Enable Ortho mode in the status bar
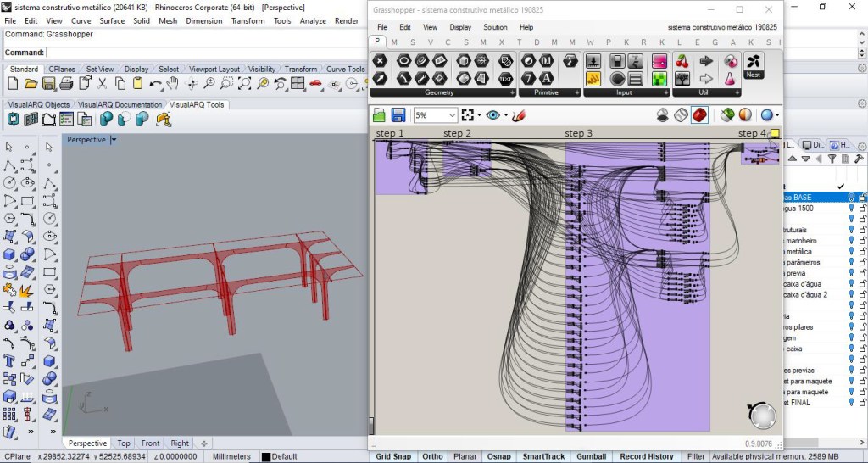Screen dimensions: 868x463 click(432, 456)
